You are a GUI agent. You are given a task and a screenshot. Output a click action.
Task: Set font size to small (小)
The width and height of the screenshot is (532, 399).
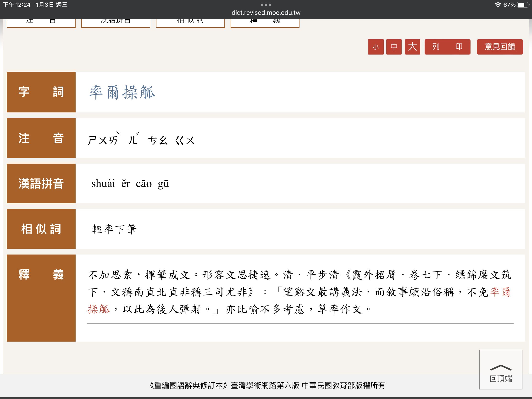(x=376, y=47)
